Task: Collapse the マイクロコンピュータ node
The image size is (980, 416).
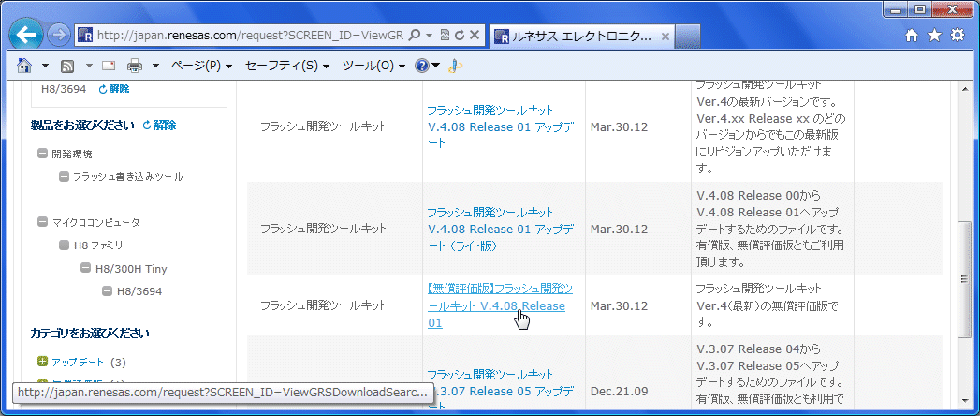Action: tap(42, 221)
